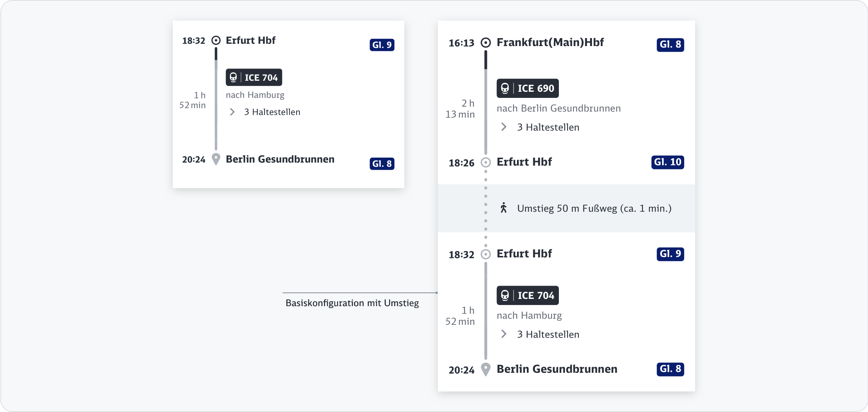
Task: Click the walking person transfer icon
Action: pos(503,208)
